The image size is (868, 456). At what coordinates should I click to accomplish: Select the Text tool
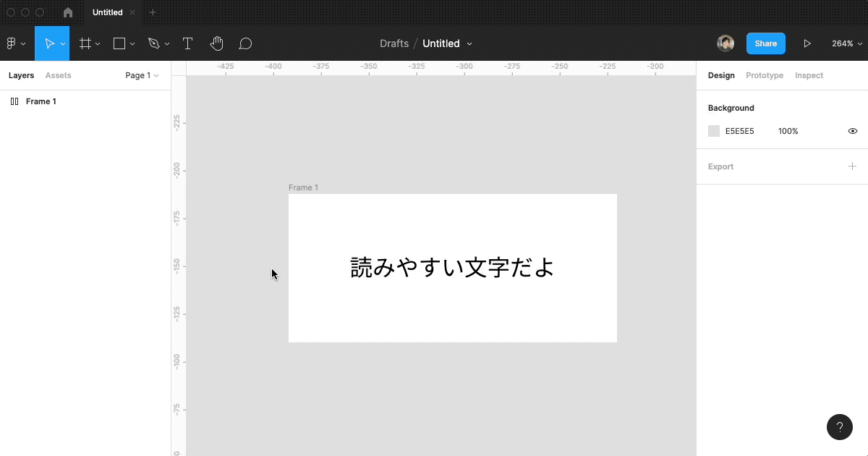tap(187, 43)
